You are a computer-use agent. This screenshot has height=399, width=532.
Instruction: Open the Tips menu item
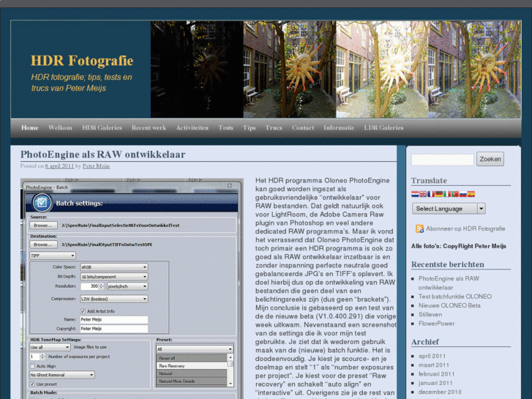[x=249, y=127]
